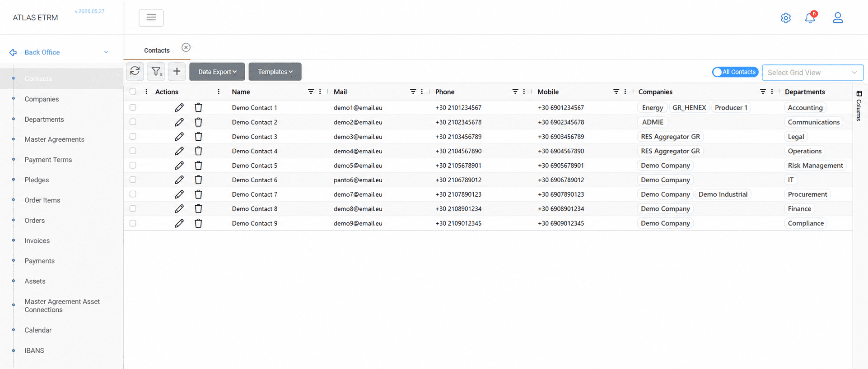Open the settings gear icon
Screen dimensions: 868x369
point(786,18)
